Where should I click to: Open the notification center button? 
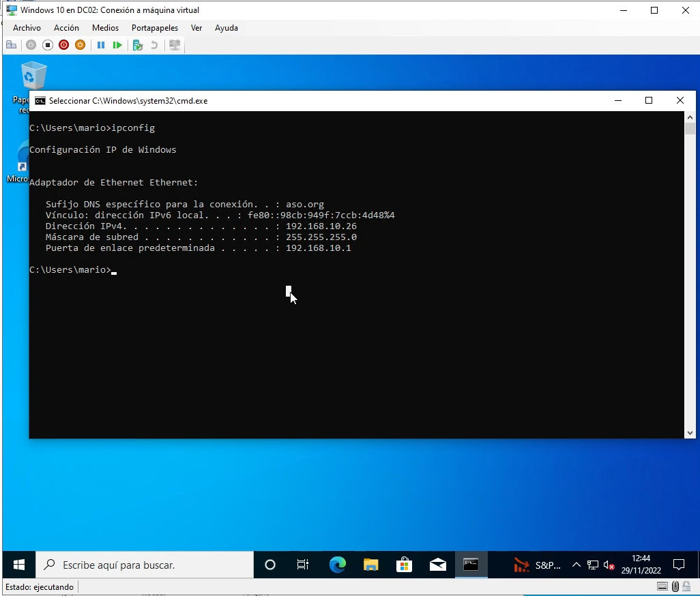(x=678, y=565)
